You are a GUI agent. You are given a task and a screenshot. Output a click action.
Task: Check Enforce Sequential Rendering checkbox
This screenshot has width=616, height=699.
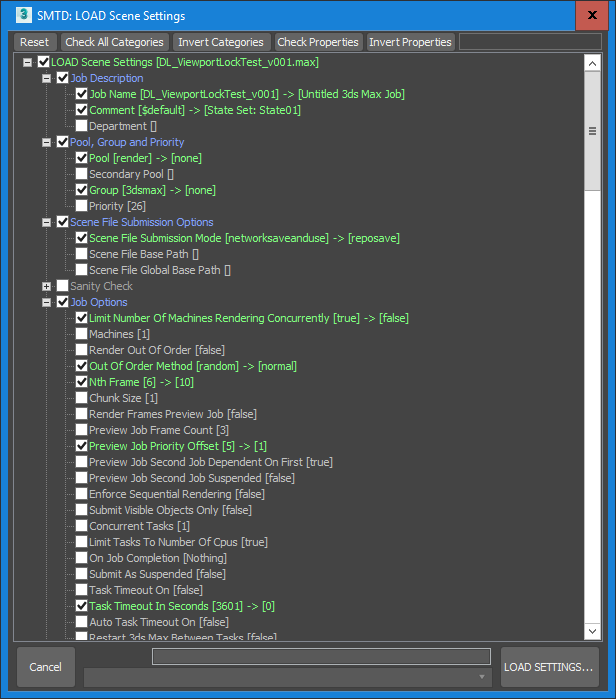coord(82,494)
